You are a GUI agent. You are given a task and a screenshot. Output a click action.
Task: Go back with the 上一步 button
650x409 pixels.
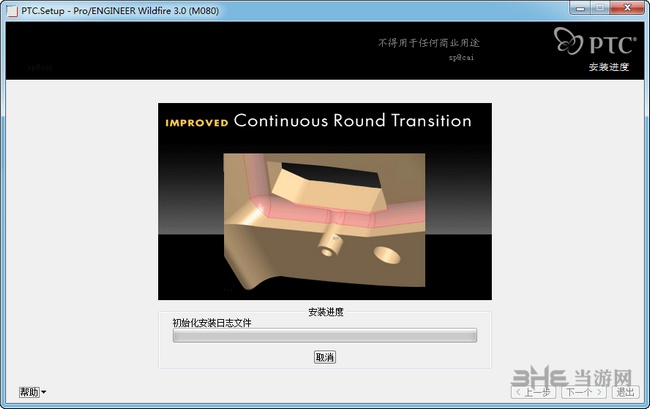click(x=533, y=392)
